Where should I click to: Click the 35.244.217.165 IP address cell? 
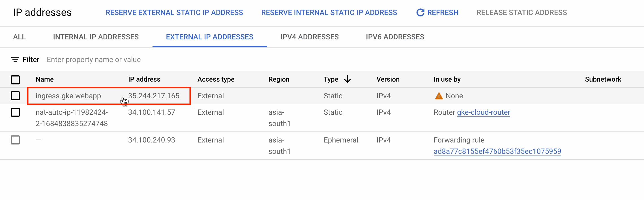click(154, 96)
